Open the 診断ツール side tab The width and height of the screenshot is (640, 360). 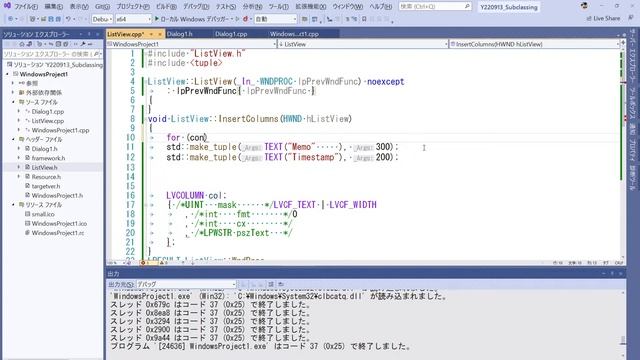coord(633,178)
